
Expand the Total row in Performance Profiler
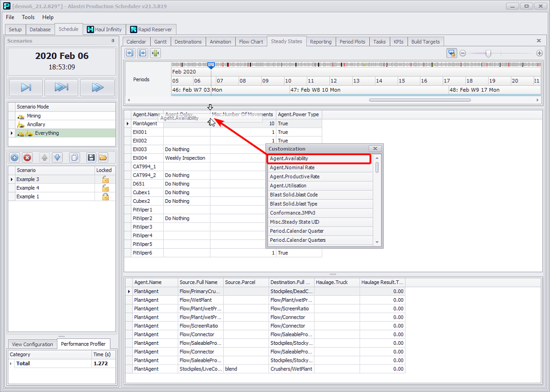pos(11,364)
